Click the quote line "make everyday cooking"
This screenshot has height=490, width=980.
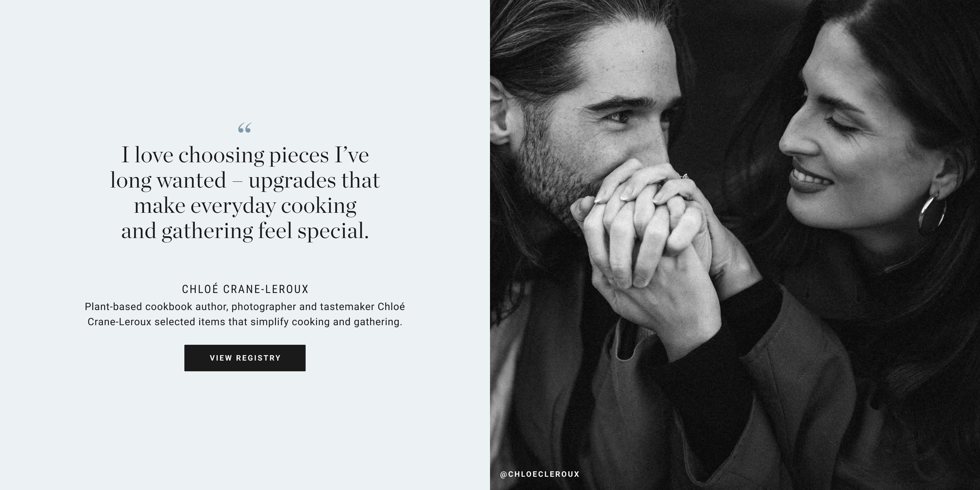[245, 206]
